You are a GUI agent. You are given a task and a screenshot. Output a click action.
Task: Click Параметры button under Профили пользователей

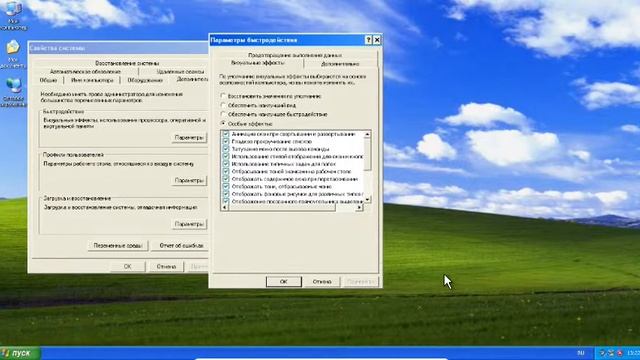click(x=189, y=180)
